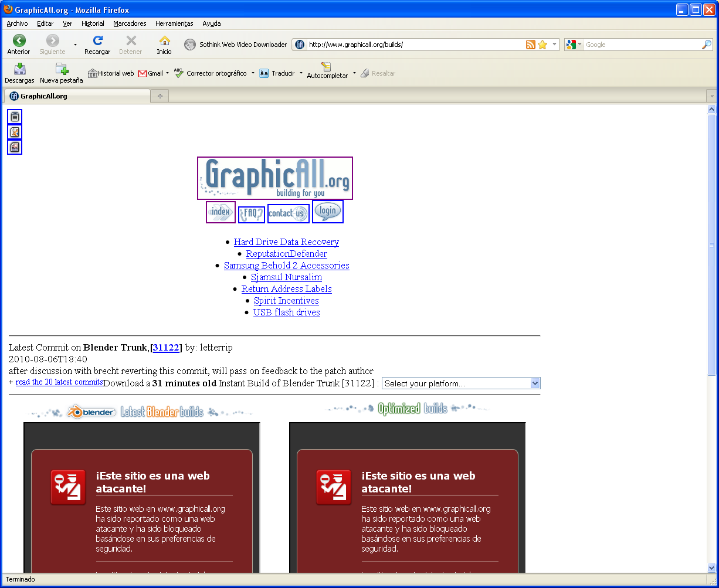Screen dimensions: 719x588
Task: Open the address bar history dropdown arrow
Action: coord(554,45)
